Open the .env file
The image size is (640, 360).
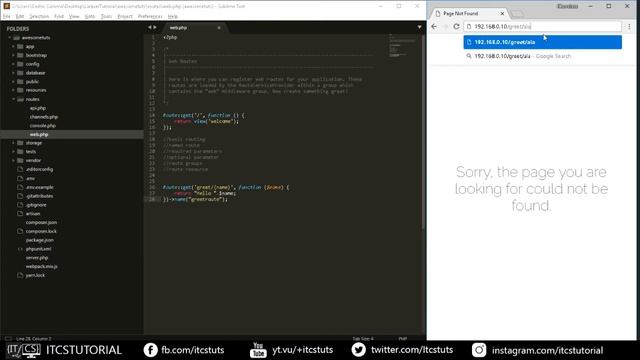point(30,178)
